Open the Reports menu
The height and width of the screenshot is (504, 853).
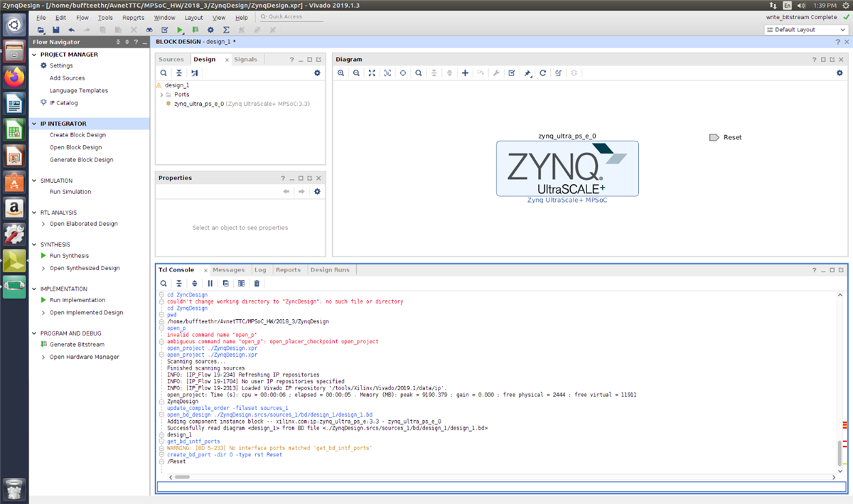(x=133, y=17)
